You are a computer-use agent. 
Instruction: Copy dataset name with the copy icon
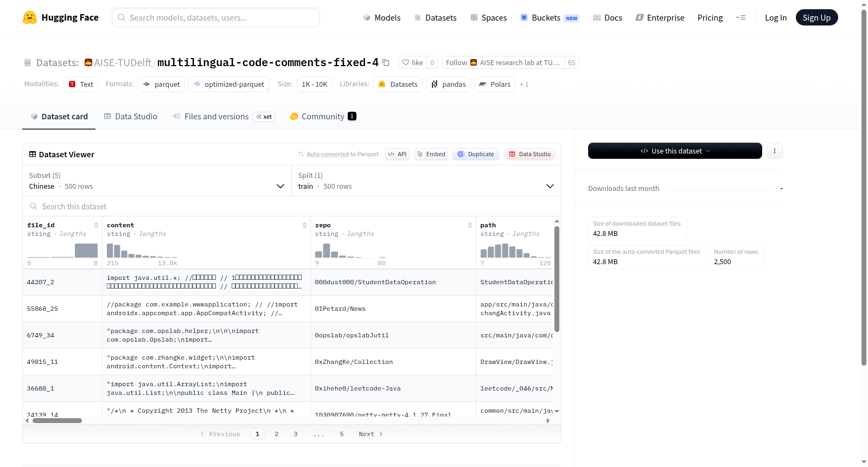[x=386, y=62]
